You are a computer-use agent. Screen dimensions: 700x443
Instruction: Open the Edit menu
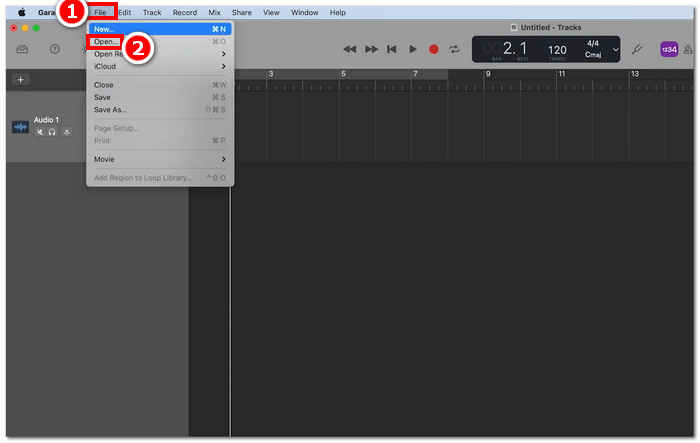pos(125,13)
